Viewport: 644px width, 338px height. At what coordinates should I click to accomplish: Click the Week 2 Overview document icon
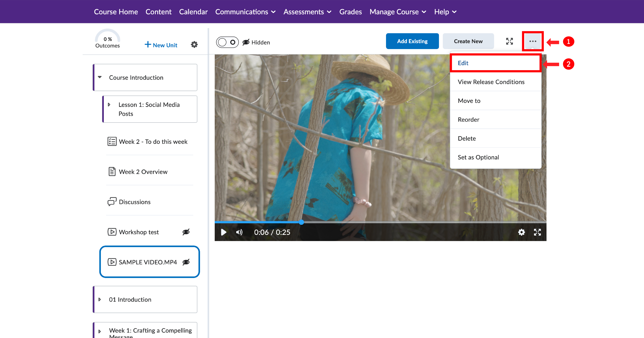pos(112,172)
